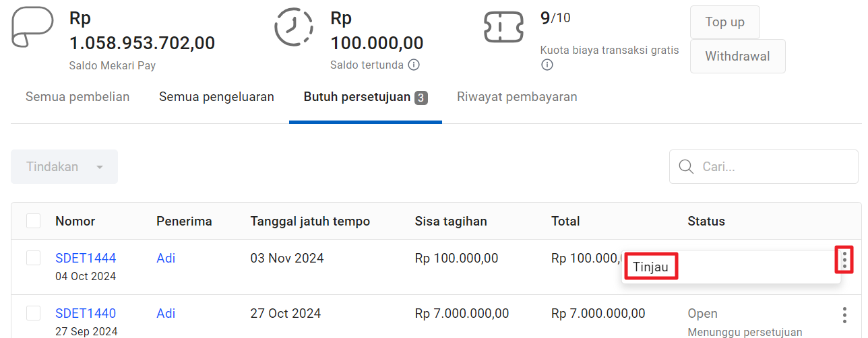This screenshot has height=338, width=868.
Task: Open the Semua pengeluaran tab
Action: pyautogui.click(x=216, y=97)
